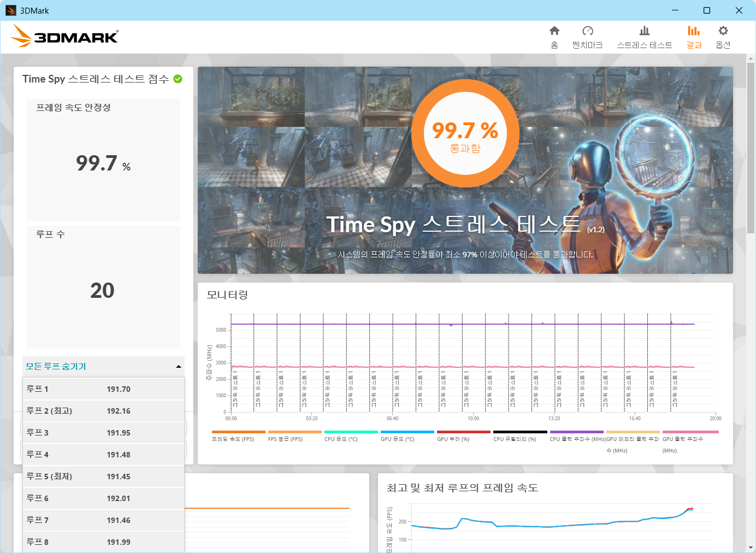756x553 pixels.
Task: Collapse the 모든 루프 숨기기 dropdown
Action: 103,367
